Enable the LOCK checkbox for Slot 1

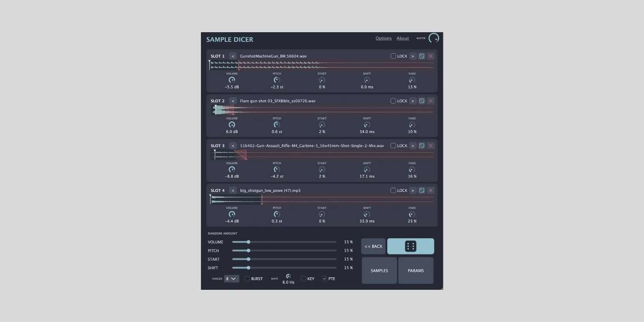click(x=393, y=56)
